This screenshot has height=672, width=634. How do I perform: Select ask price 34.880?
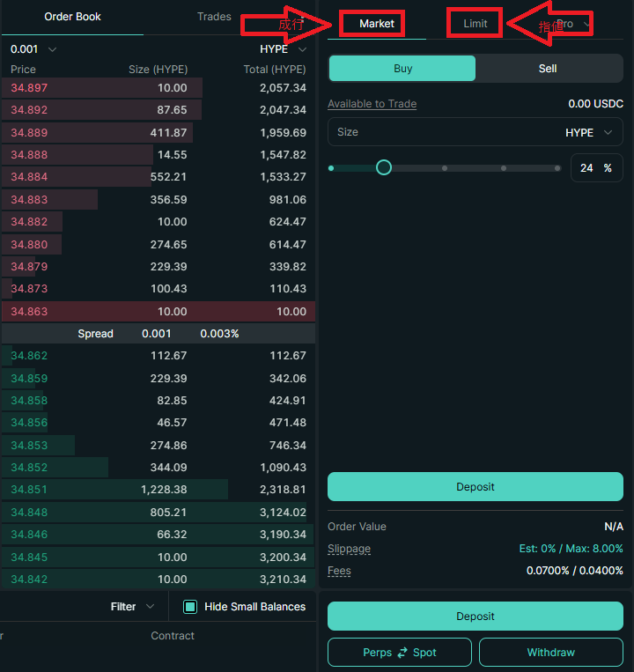[29, 245]
